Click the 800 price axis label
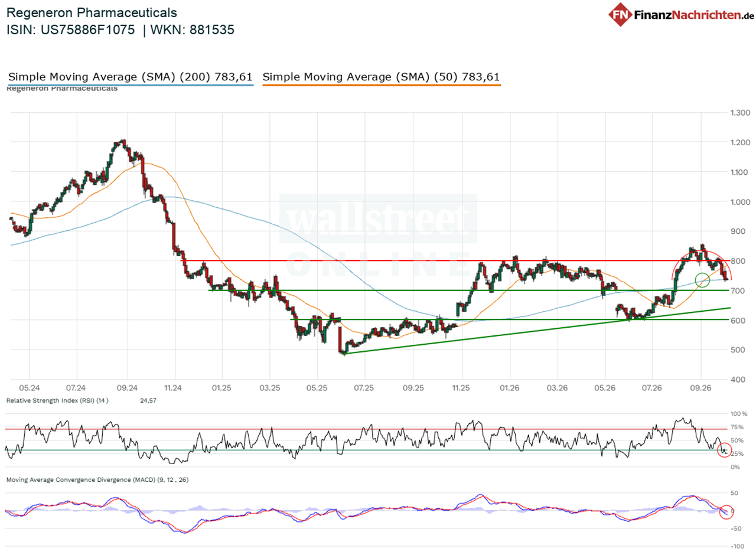 (738, 261)
